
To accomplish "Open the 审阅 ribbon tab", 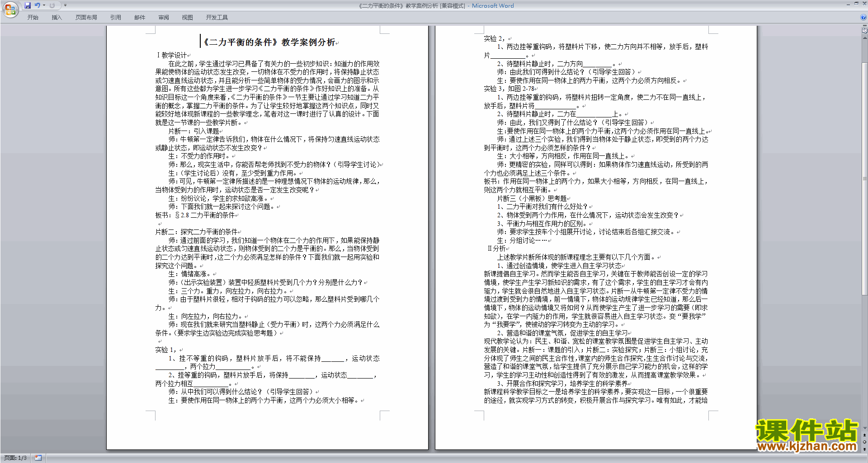I will point(164,18).
